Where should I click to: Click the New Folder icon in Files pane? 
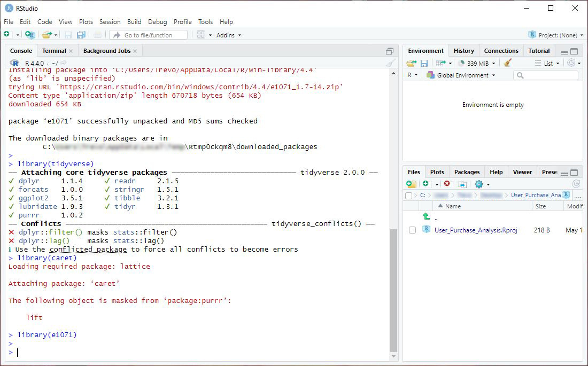pyautogui.click(x=411, y=184)
